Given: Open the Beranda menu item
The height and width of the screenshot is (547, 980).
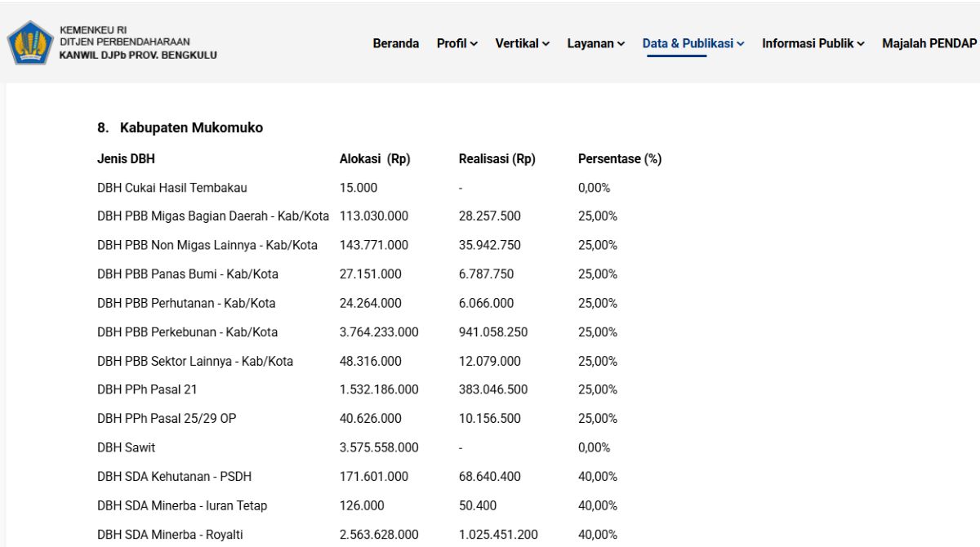Looking at the screenshot, I should click(396, 43).
